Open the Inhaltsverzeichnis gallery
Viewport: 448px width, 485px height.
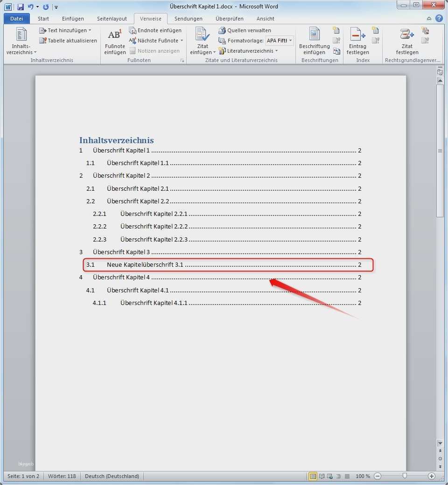coord(21,42)
